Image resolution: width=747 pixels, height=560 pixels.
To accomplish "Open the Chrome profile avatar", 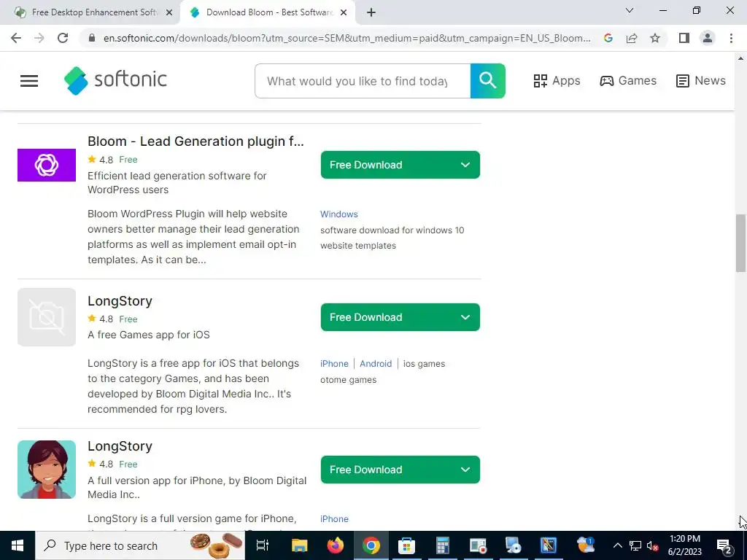I will pyautogui.click(x=708, y=38).
